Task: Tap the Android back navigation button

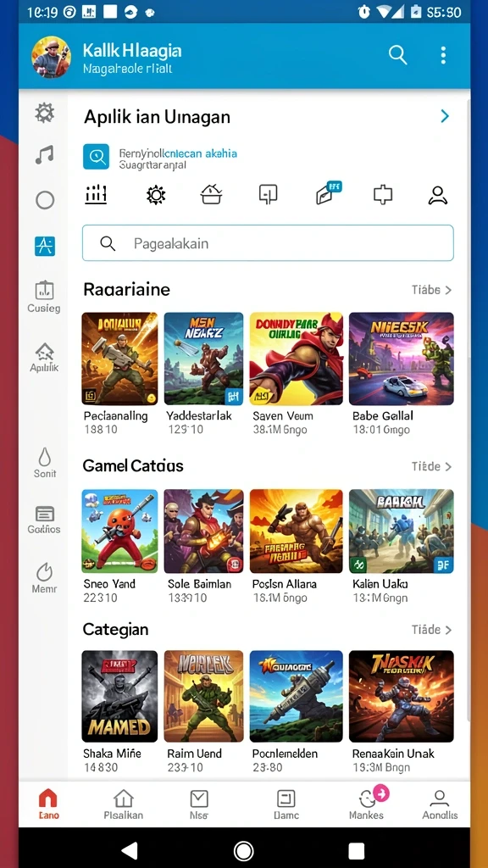Action: click(x=130, y=850)
